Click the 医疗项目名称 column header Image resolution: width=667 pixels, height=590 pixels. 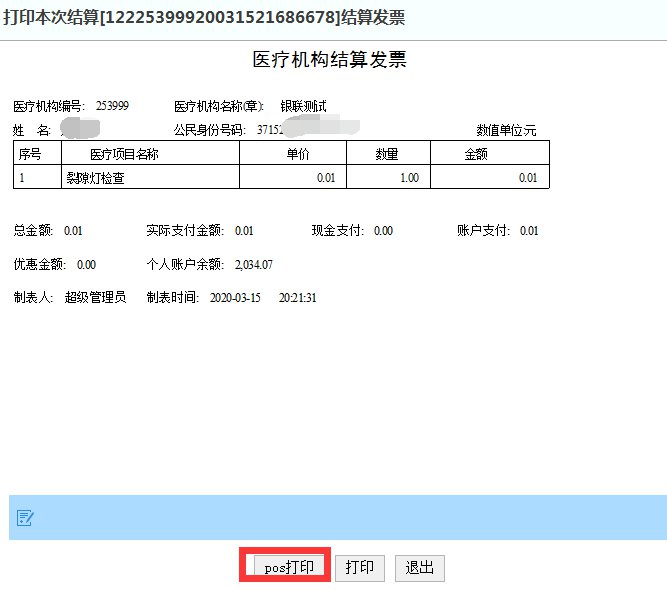tap(124, 154)
